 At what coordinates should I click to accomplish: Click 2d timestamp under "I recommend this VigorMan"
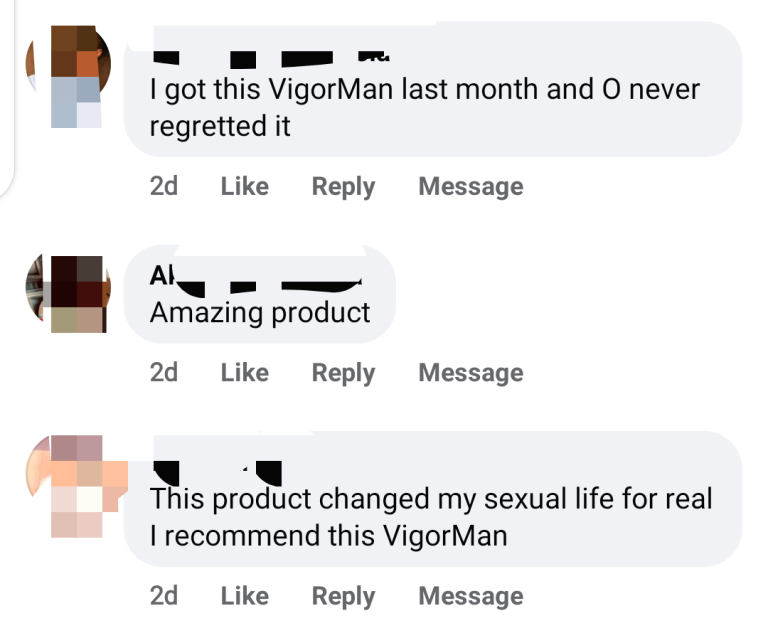click(x=164, y=597)
